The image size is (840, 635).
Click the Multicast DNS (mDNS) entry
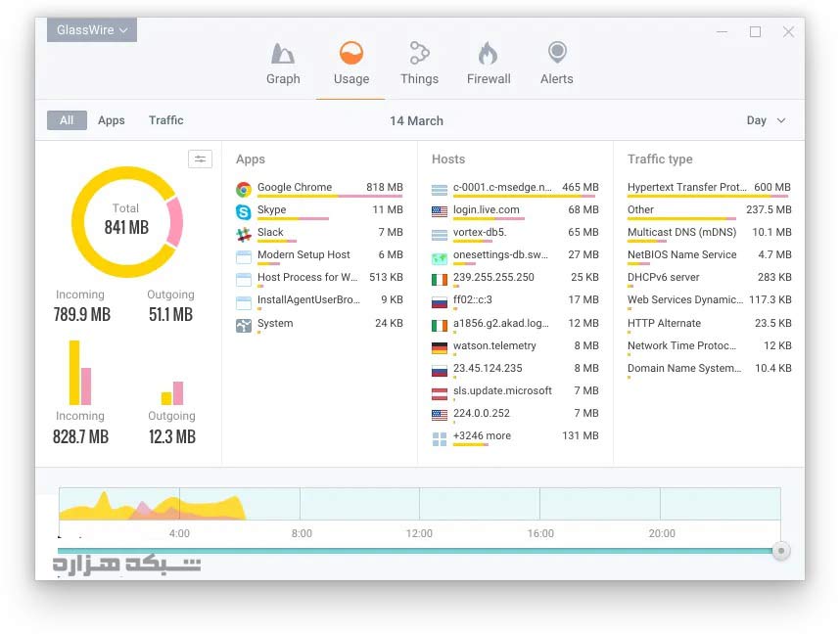coord(682,232)
